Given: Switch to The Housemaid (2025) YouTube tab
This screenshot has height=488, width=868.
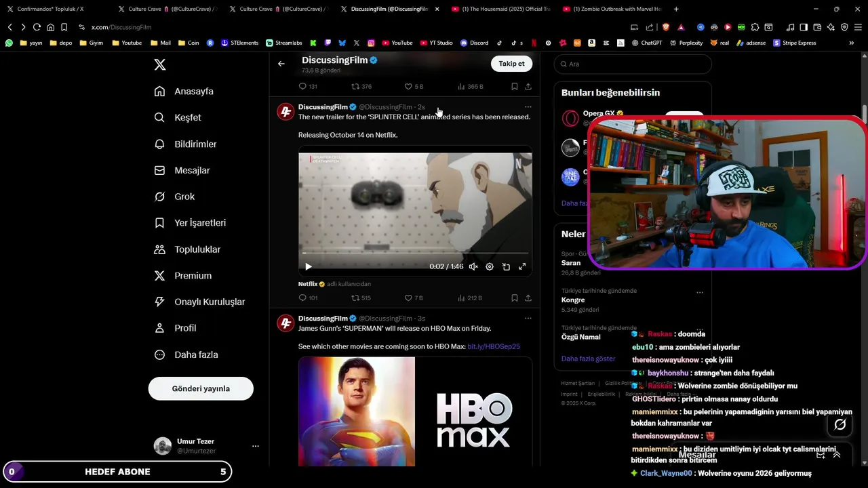Looking at the screenshot, I should coord(502,9).
